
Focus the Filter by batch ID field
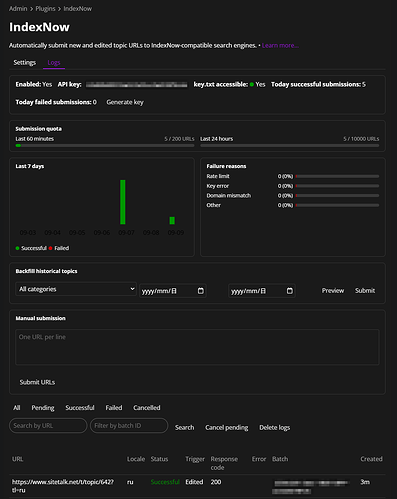(x=129, y=426)
